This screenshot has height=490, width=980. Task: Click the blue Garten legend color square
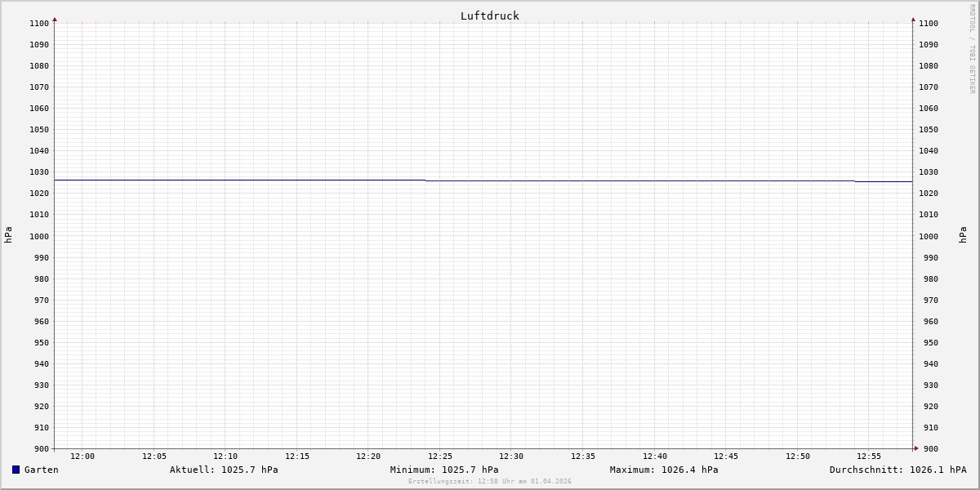tap(16, 470)
